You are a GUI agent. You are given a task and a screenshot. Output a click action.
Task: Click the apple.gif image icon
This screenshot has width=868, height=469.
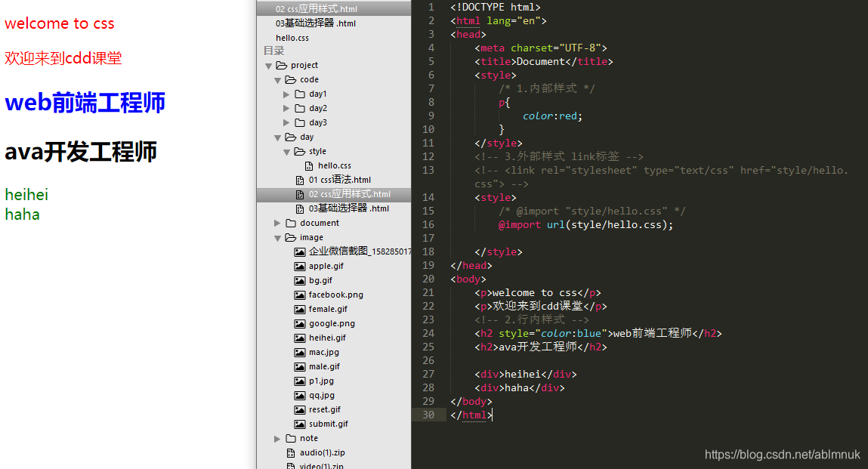pyautogui.click(x=299, y=267)
